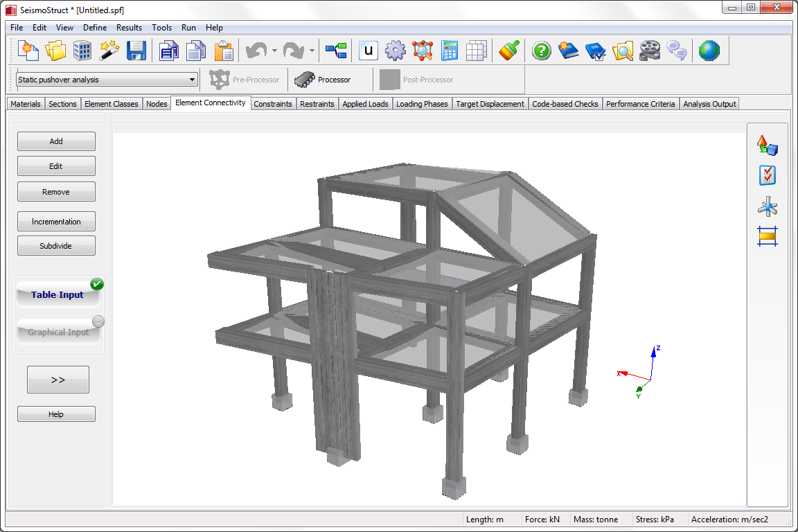Expand the redo history dropdown arrow
798x532 pixels.
click(x=312, y=51)
